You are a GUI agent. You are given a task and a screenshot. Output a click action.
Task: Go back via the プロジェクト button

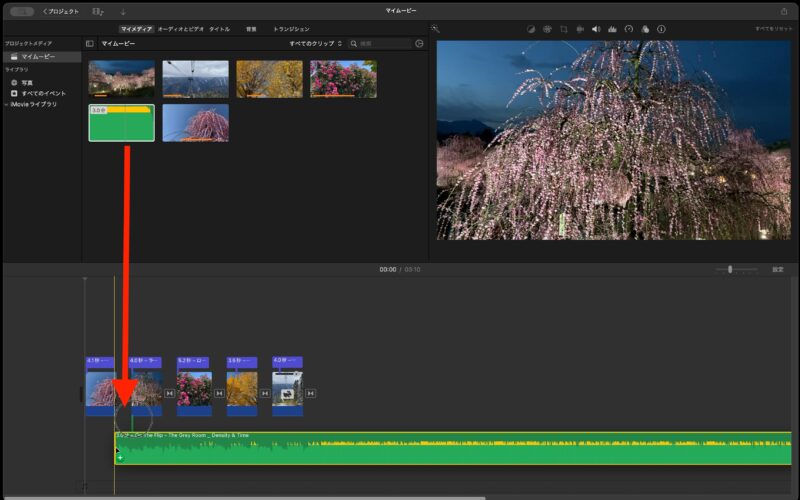[60, 11]
